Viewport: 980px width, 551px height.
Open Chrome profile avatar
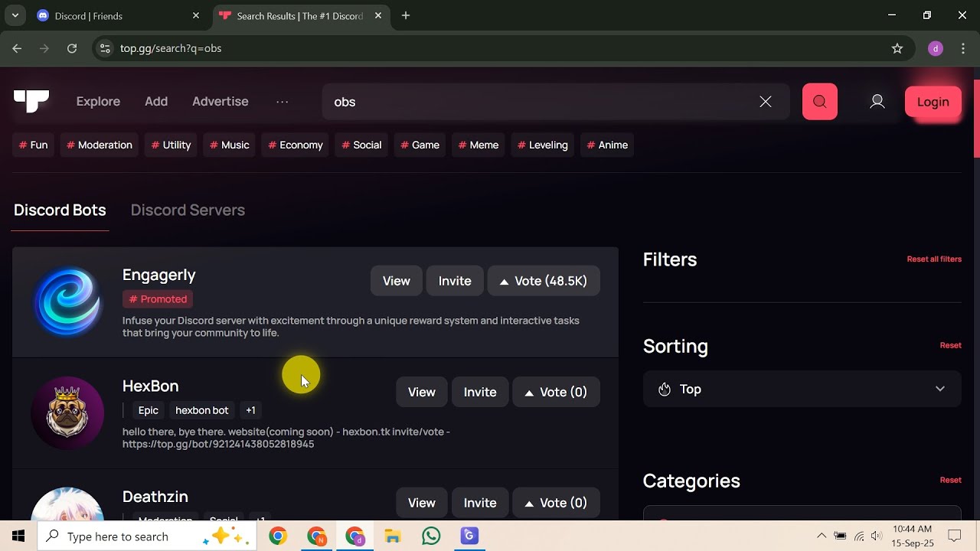pos(936,48)
